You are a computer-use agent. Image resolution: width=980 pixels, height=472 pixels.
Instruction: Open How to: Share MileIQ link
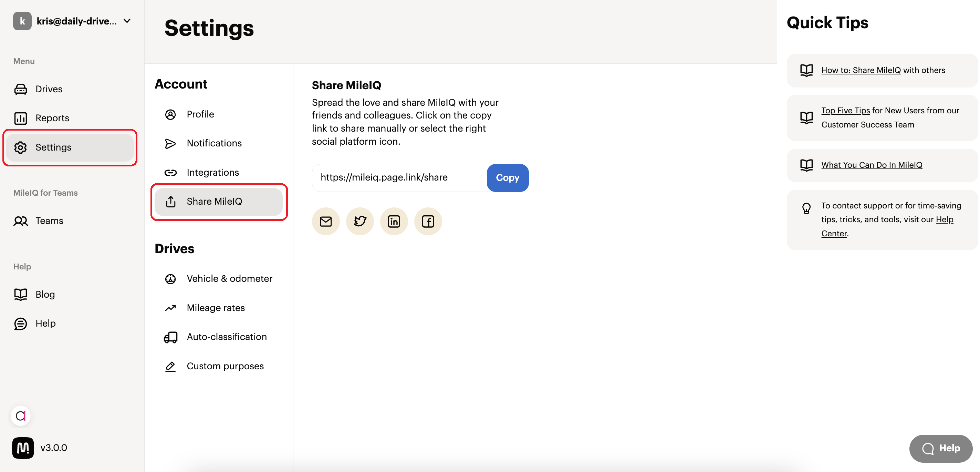(x=861, y=70)
